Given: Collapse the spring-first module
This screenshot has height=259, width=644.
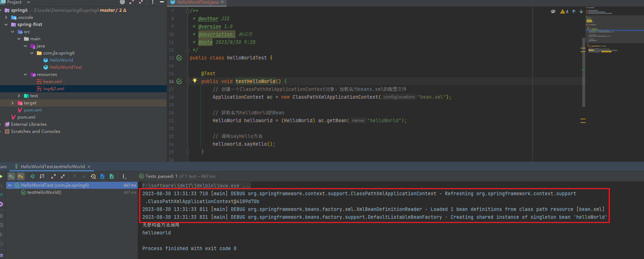Looking at the screenshot, I should (x=6, y=25).
